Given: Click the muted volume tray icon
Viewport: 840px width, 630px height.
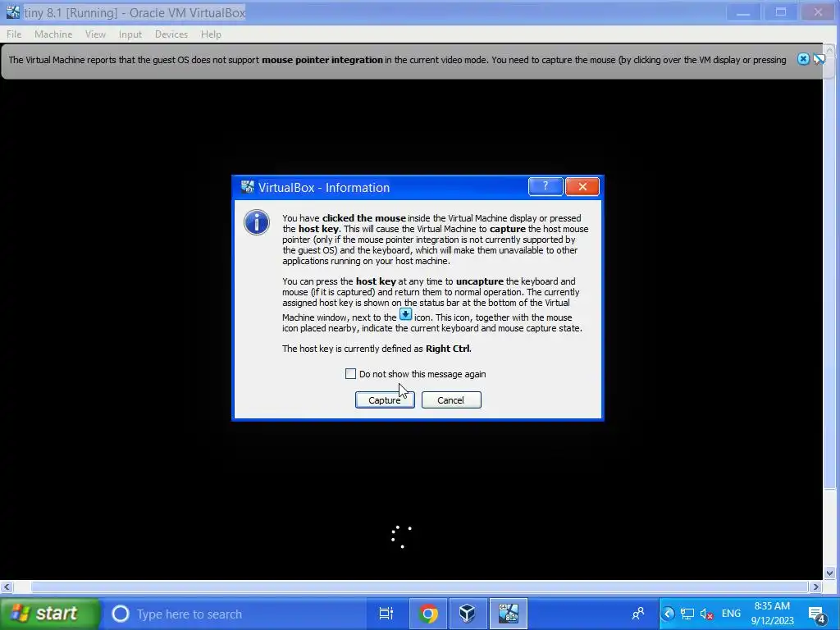Looking at the screenshot, I should click(706, 614).
